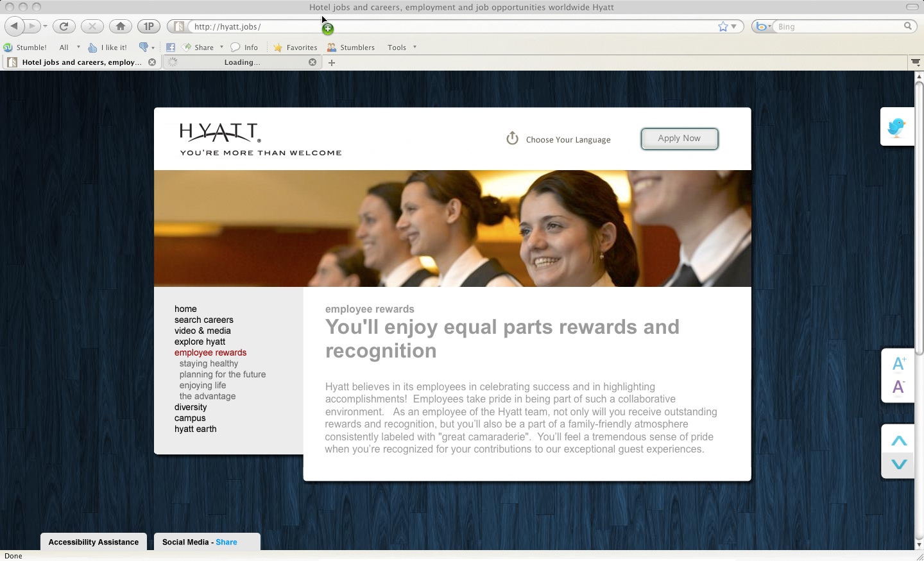
Task: Switch to the Loading... tab
Action: click(x=243, y=62)
